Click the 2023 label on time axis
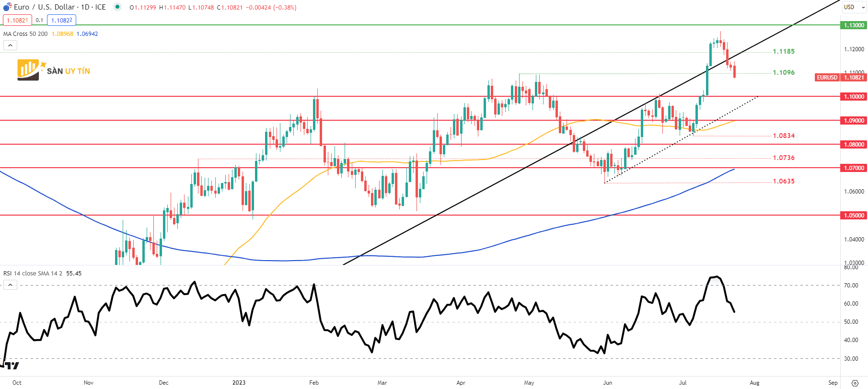This screenshot has width=868, height=389. pos(239,383)
